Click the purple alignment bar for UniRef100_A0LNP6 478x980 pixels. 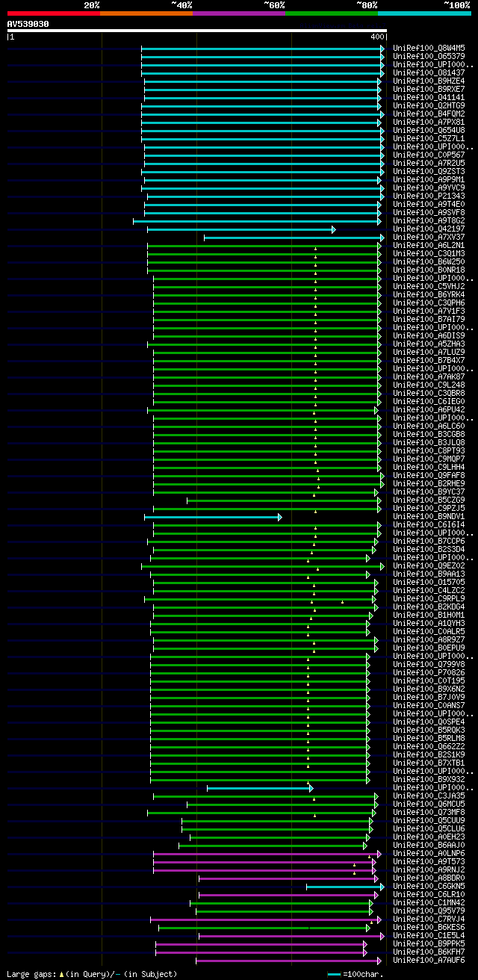tap(267, 854)
